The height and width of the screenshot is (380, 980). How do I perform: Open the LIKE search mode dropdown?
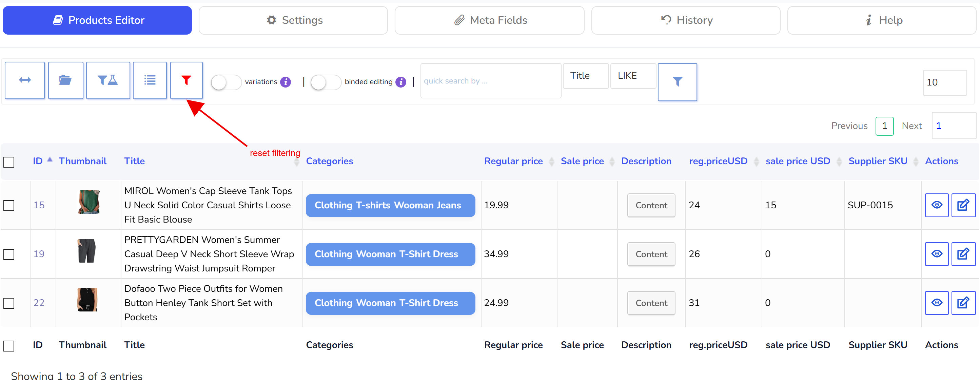[x=633, y=76]
